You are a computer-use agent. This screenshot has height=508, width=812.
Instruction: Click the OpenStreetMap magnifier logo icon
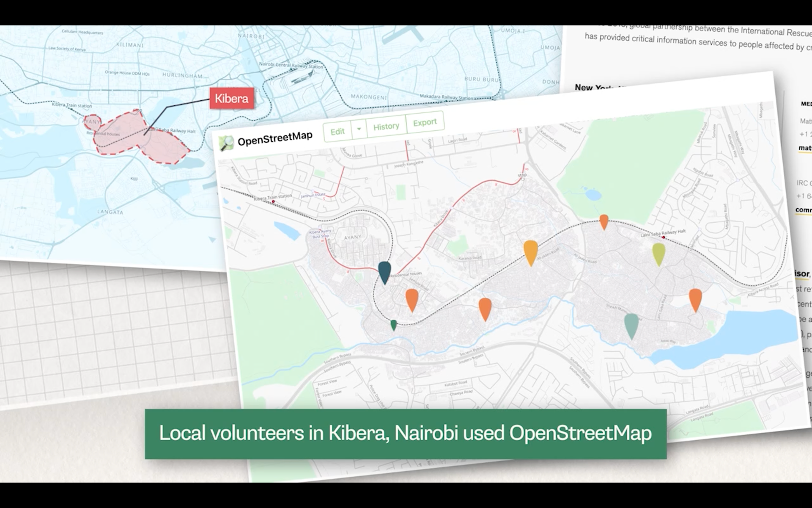pos(226,143)
